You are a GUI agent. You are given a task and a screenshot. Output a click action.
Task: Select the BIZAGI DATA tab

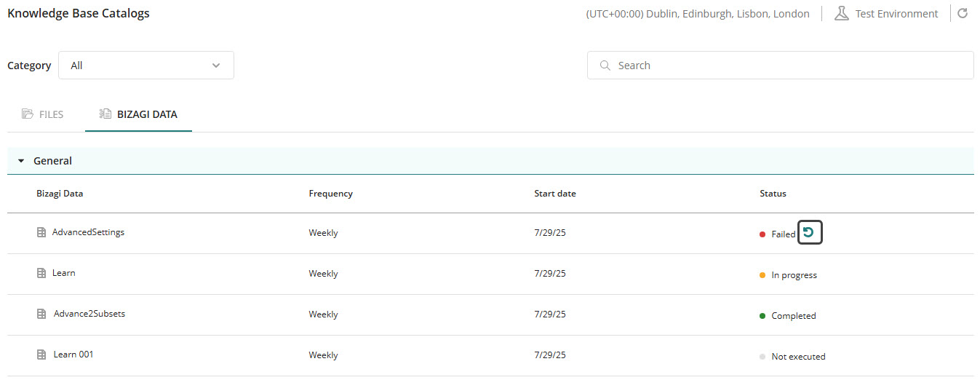(x=138, y=114)
